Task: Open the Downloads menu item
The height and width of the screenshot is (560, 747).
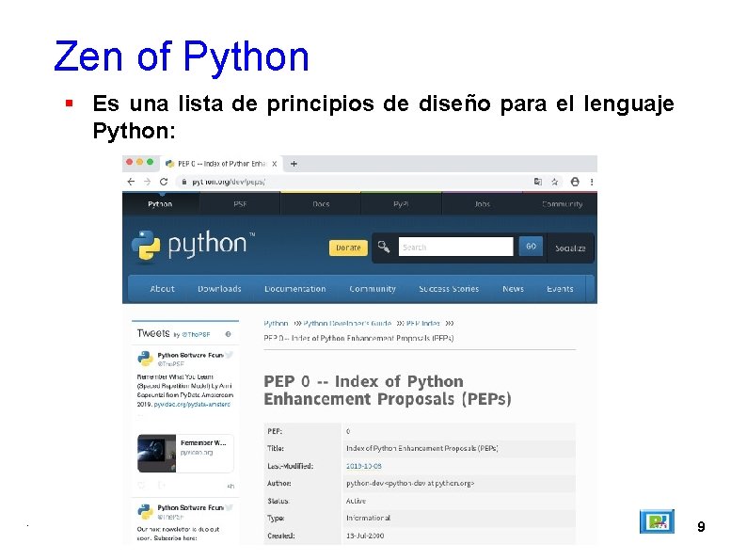Action: 219,289
